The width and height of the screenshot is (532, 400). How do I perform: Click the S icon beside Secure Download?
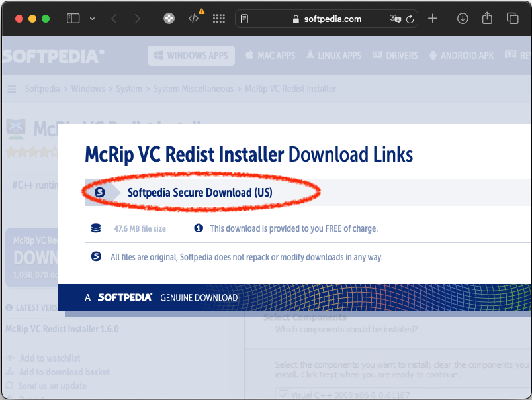pos(99,193)
